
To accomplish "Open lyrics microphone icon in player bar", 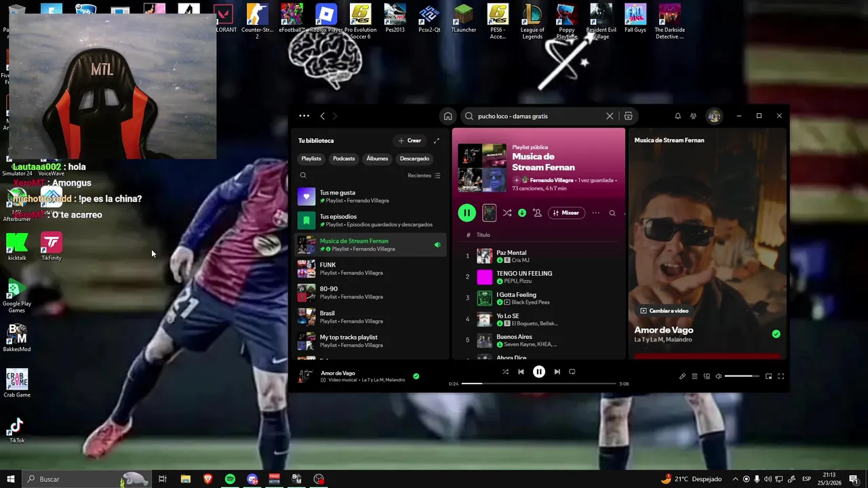I will pyautogui.click(x=682, y=376).
